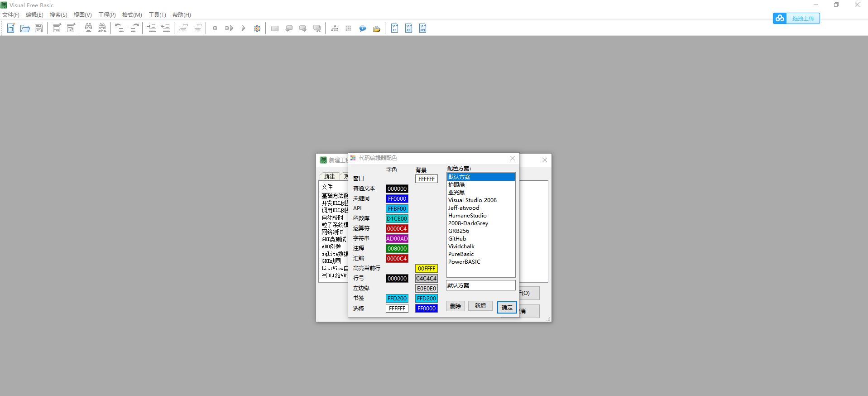Image resolution: width=868 pixels, height=396 pixels.
Task: Click the 字符串 color swatch AD00AD
Action: (397, 239)
